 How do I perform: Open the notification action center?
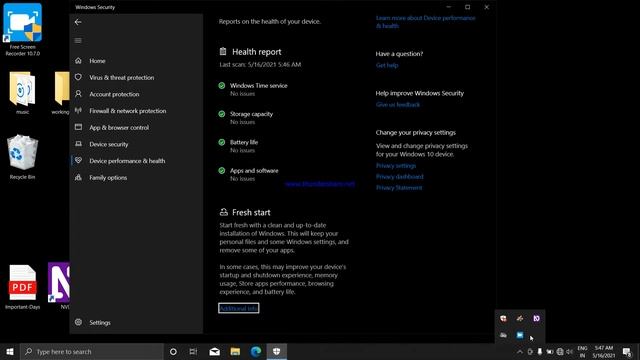click(x=627, y=352)
